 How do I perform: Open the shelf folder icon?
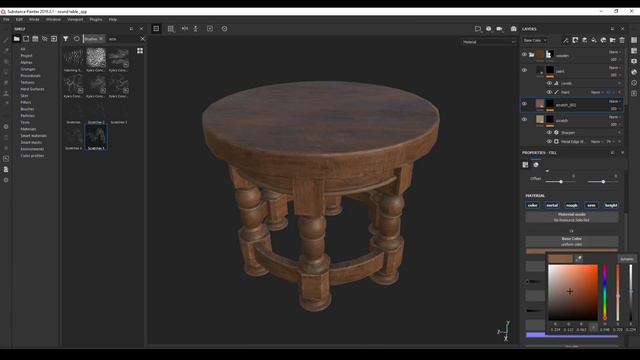[16, 39]
